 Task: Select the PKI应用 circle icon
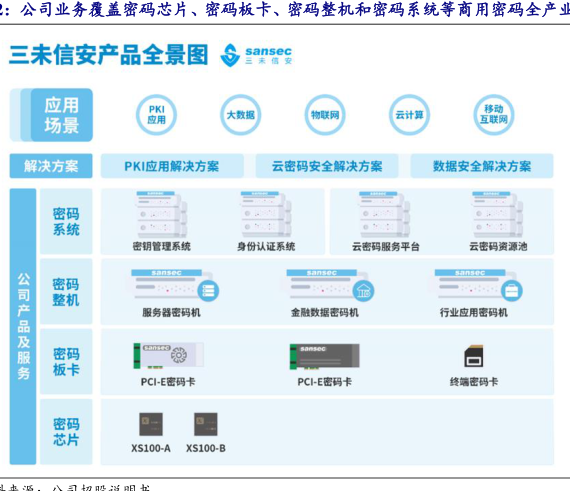[x=156, y=115]
